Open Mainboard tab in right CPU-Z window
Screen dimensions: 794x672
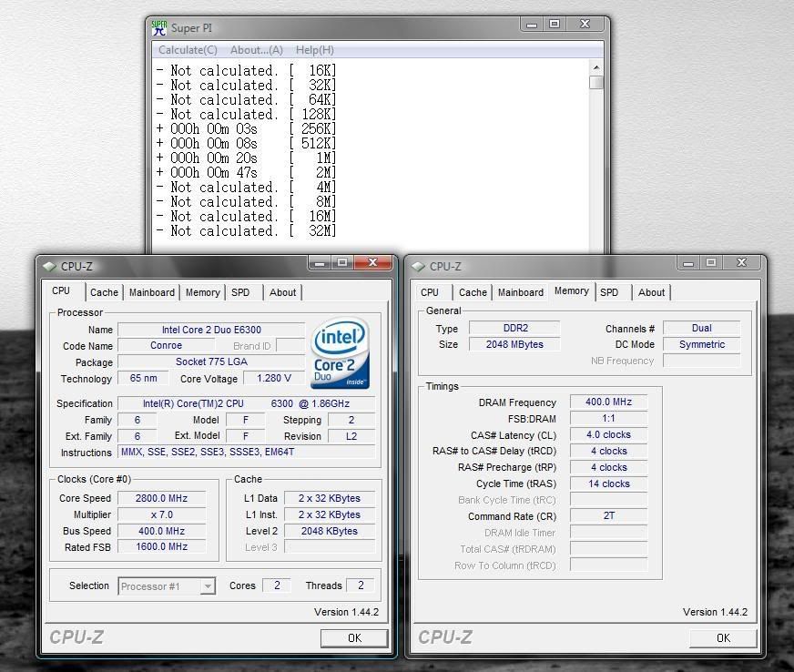pos(521,292)
